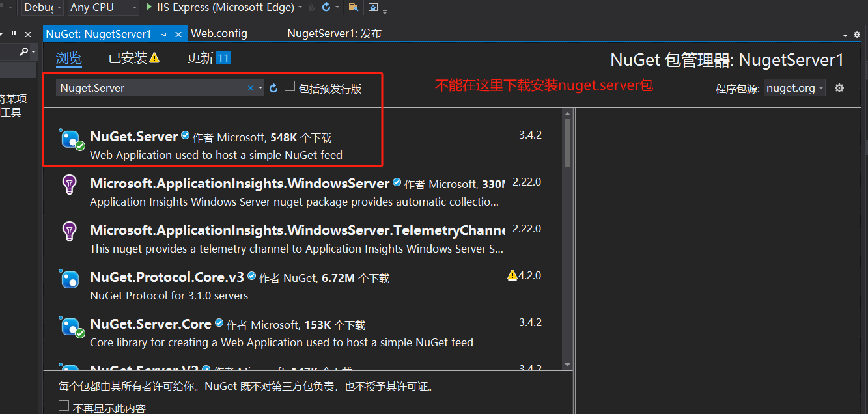This screenshot has height=414, width=868.
Task: Click the NuGet.Server.Core package icon
Action: tap(71, 327)
